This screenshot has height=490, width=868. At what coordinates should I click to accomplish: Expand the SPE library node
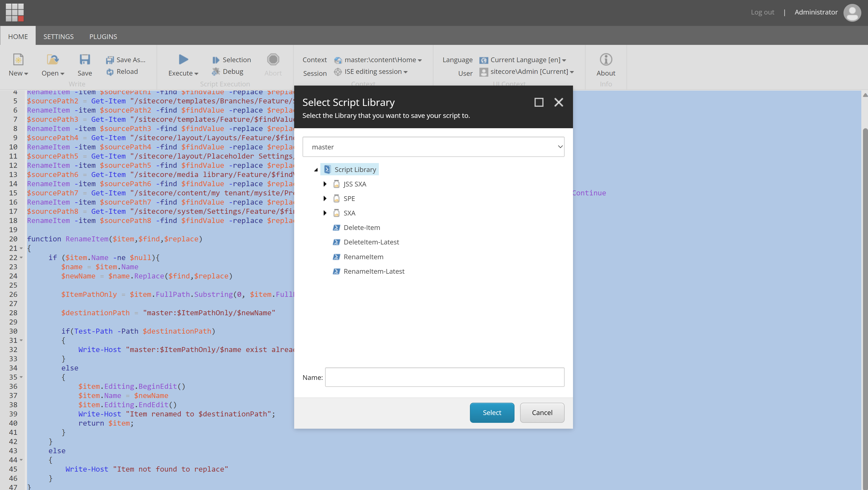(325, 199)
